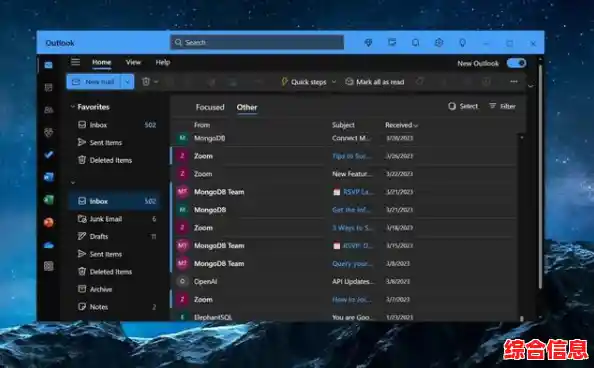This screenshot has width=594, height=368.
Task: Sort by the From column header
Action: 202,125
